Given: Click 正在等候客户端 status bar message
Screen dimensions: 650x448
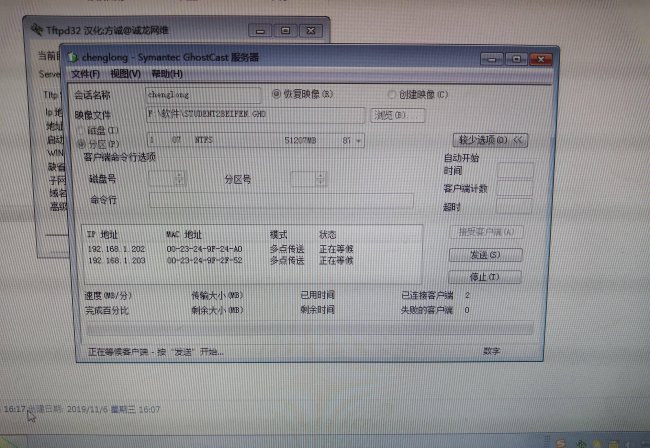Looking at the screenshot, I should [155, 352].
